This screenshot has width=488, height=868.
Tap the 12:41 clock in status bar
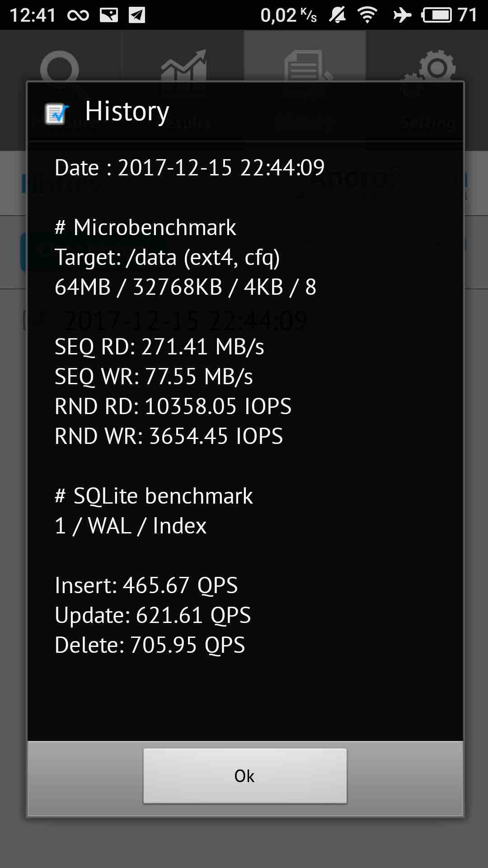coord(33,15)
